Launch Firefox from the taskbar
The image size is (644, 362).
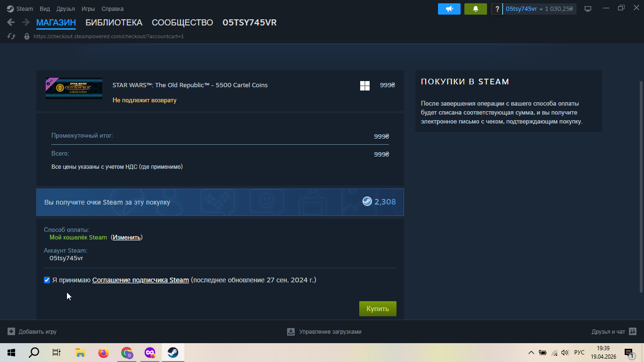point(103,353)
